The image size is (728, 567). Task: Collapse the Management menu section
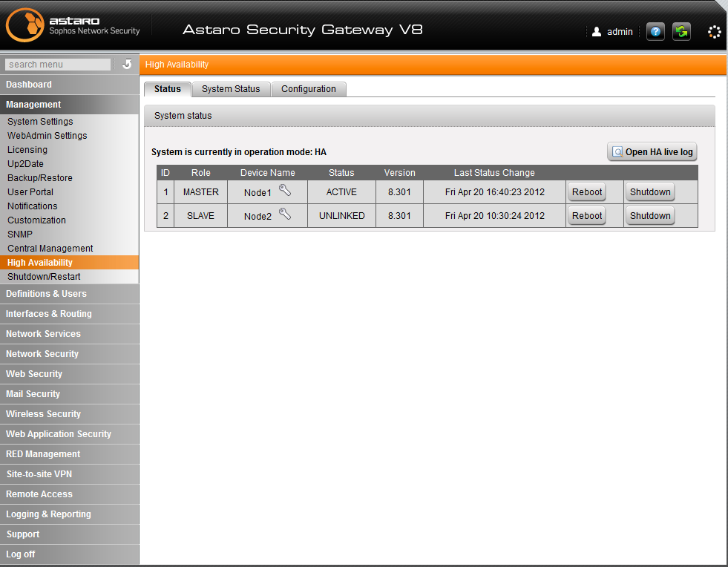pos(33,105)
